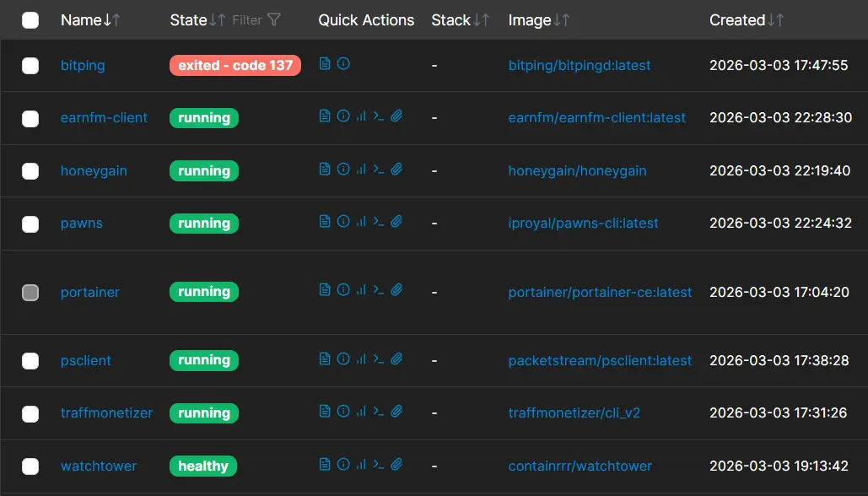868x496 pixels.
Task: Open portainer container name link
Action: [x=89, y=292]
